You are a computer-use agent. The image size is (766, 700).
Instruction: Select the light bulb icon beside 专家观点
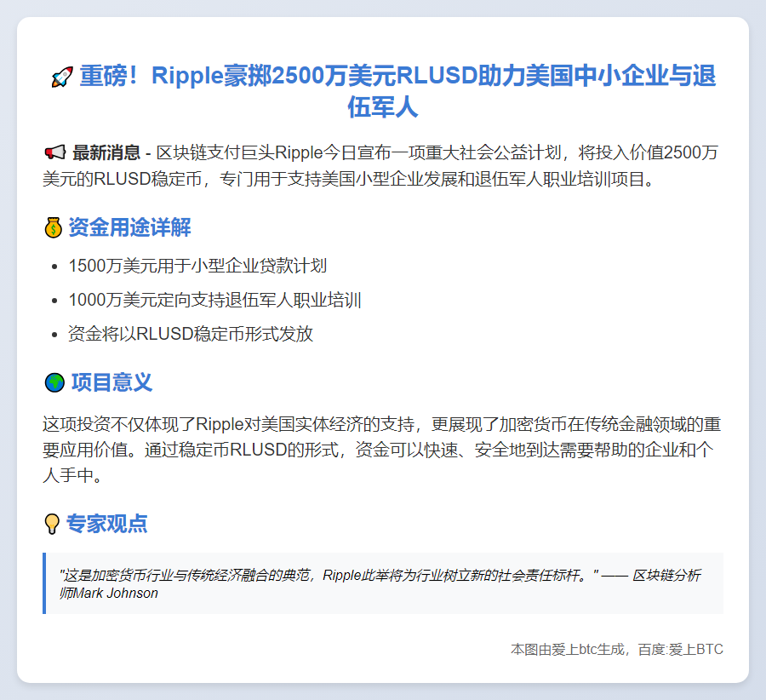[x=52, y=524]
